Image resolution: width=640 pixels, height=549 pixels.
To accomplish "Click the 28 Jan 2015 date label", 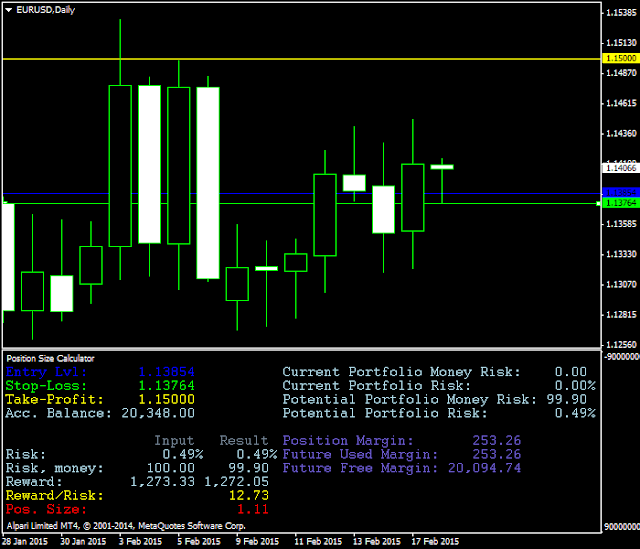I will [25, 542].
